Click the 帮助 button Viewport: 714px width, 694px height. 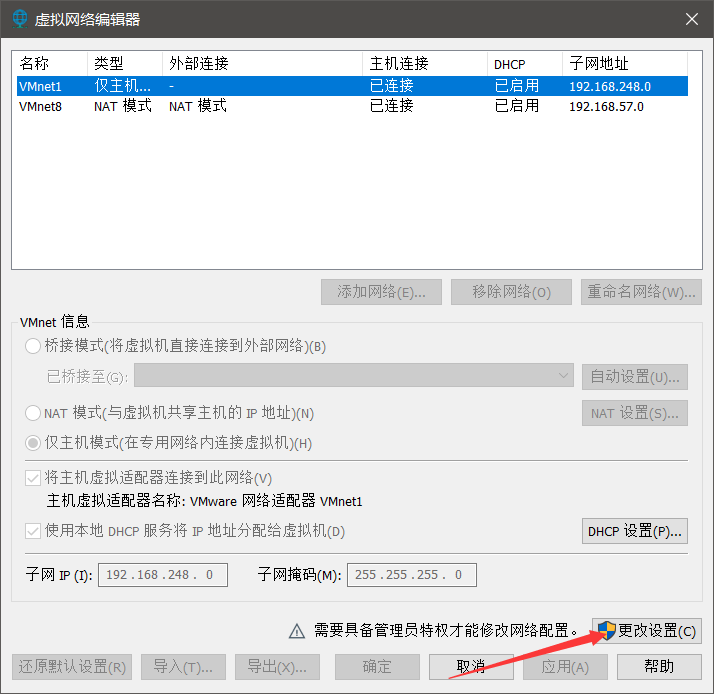coord(659,667)
